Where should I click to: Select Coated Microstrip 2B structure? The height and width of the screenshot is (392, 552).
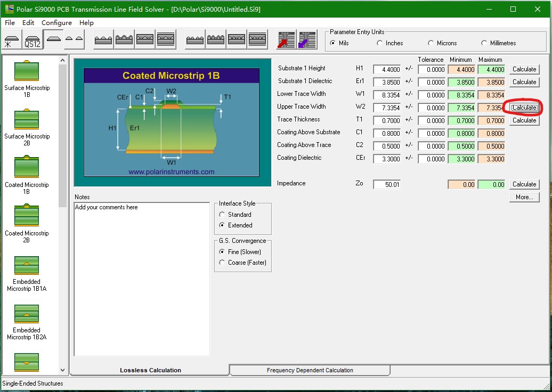pos(27,224)
